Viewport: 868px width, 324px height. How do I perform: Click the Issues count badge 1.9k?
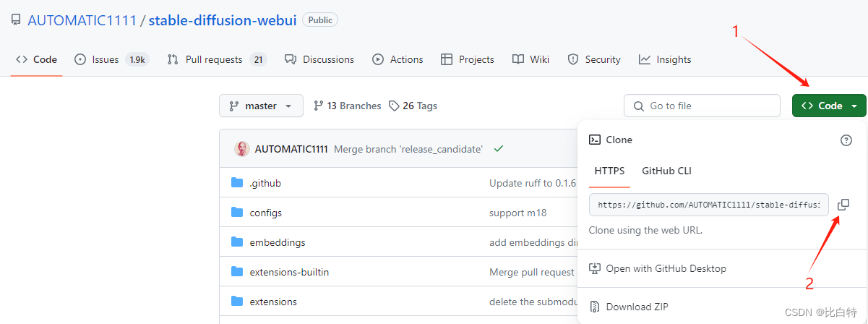(x=137, y=59)
